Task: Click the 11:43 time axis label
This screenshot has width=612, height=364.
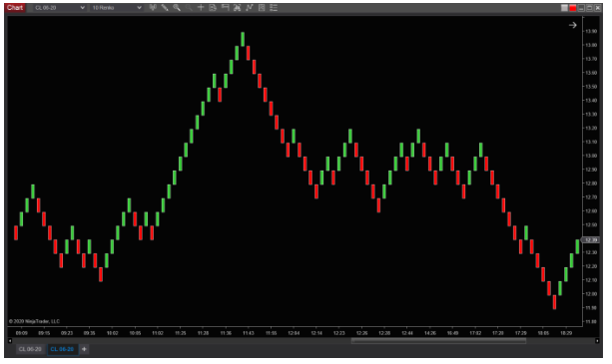Action: (x=249, y=333)
